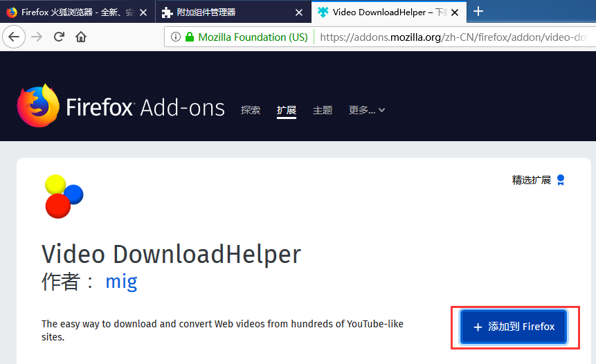Image resolution: width=596 pixels, height=364 pixels.
Task: Open the 主题 navigation item
Action: click(323, 110)
